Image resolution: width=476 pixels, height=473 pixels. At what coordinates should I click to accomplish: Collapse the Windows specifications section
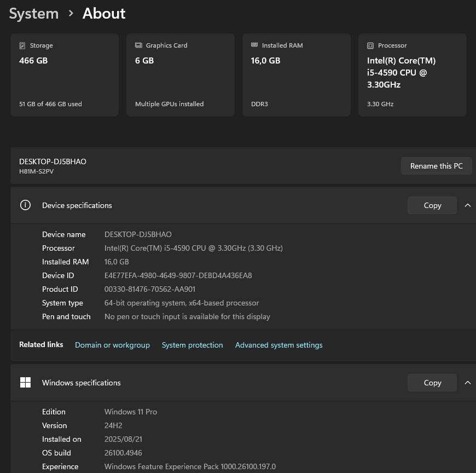tap(468, 382)
